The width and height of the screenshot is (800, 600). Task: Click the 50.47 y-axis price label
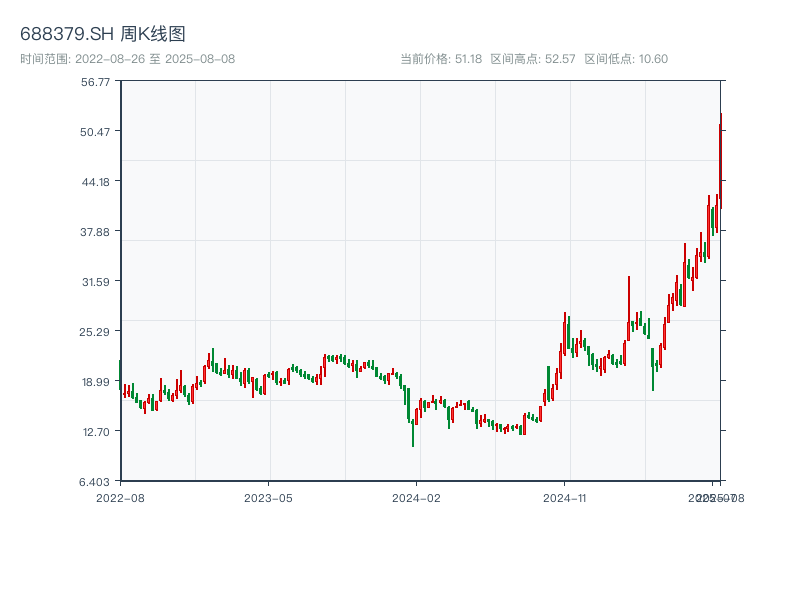[96, 132]
